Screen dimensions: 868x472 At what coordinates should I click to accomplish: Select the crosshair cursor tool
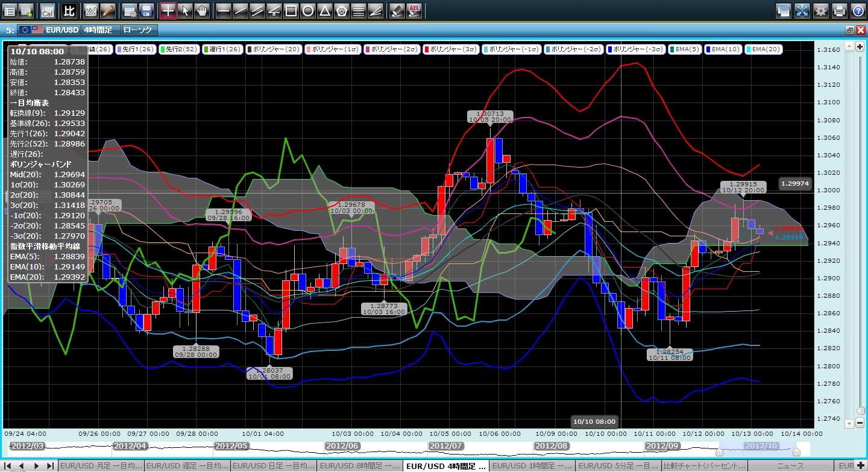point(168,10)
